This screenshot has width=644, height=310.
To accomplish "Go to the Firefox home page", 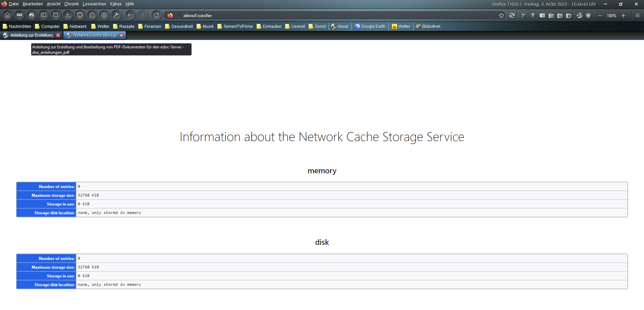I will (x=7, y=15).
